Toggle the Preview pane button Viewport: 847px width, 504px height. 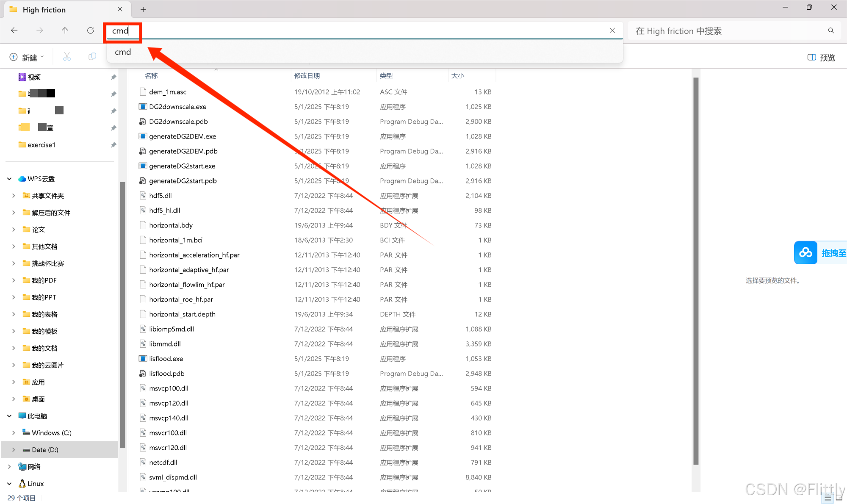tap(821, 58)
